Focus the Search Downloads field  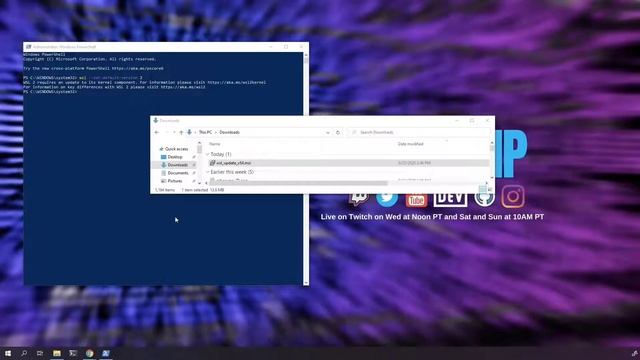419,132
